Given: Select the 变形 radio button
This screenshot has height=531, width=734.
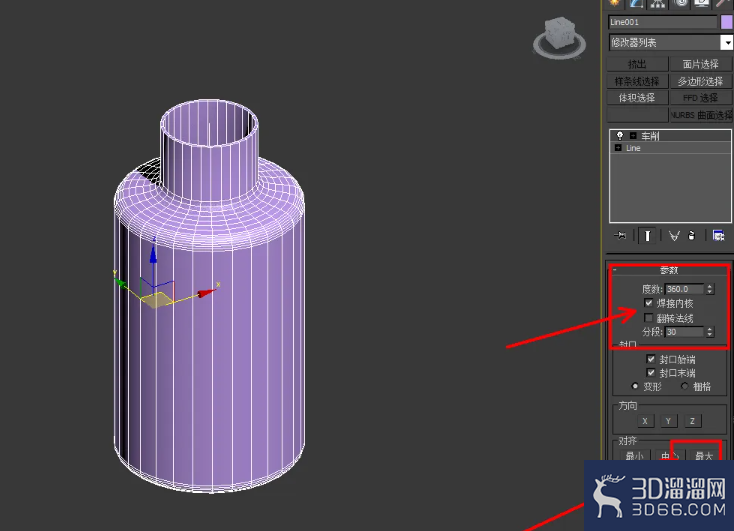Looking at the screenshot, I should [x=635, y=386].
